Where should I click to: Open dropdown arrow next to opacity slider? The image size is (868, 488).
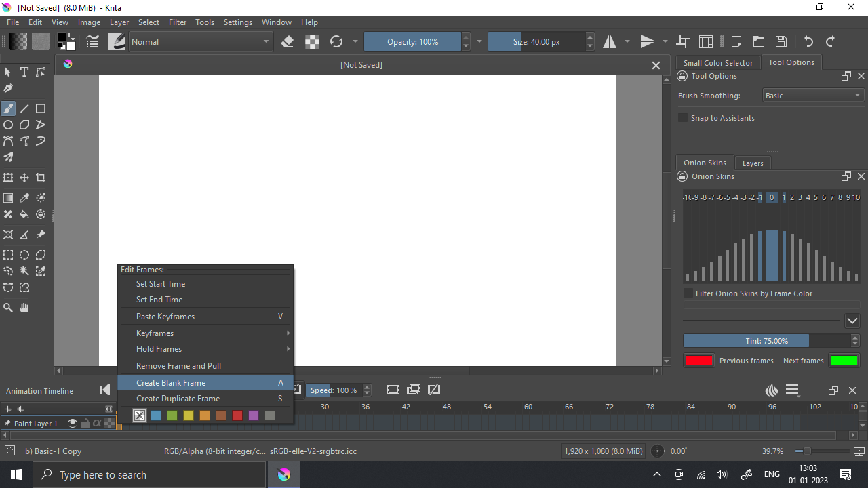tap(479, 41)
